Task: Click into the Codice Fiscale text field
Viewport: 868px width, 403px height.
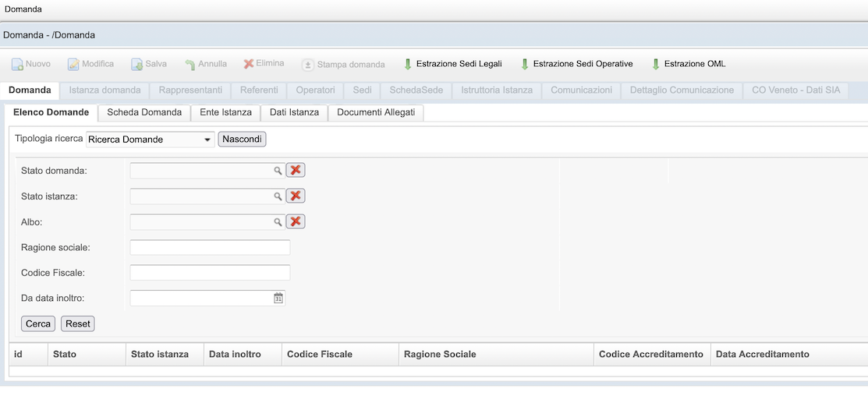Action: pos(210,273)
